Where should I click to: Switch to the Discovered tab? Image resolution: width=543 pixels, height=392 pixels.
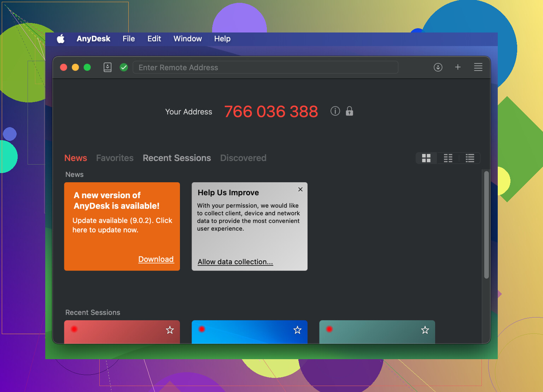pyautogui.click(x=243, y=158)
